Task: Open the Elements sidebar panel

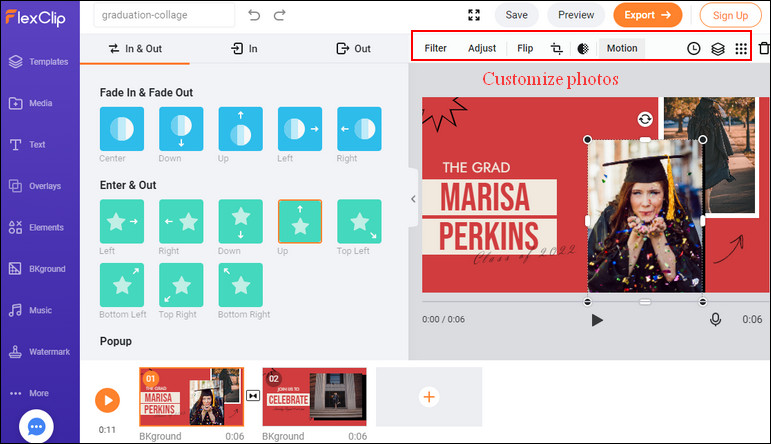Action: coord(36,227)
